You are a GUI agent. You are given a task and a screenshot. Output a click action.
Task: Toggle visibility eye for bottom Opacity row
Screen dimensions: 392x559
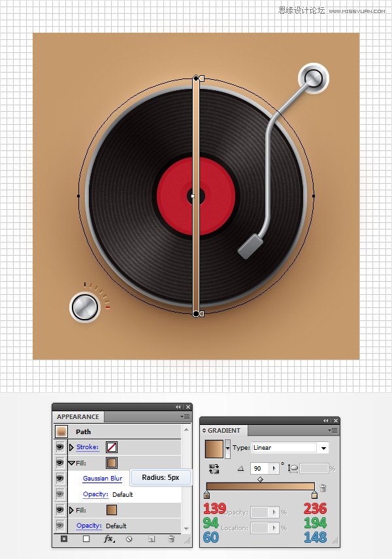point(60,526)
